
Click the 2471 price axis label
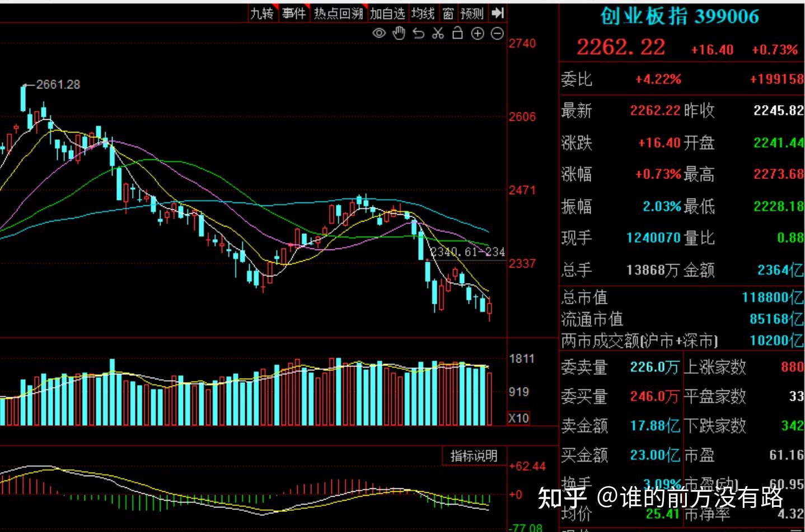pyautogui.click(x=522, y=190)
